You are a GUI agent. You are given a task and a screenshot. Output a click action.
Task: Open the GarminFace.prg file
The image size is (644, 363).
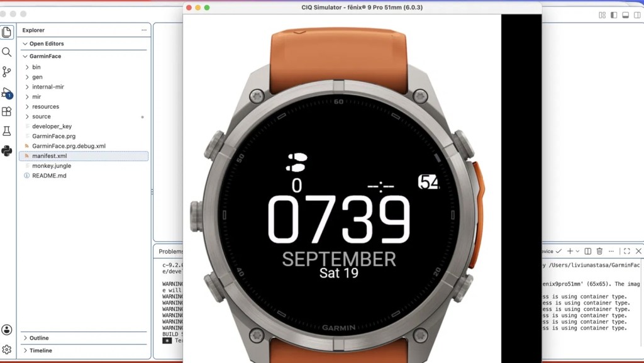[84, 136]
